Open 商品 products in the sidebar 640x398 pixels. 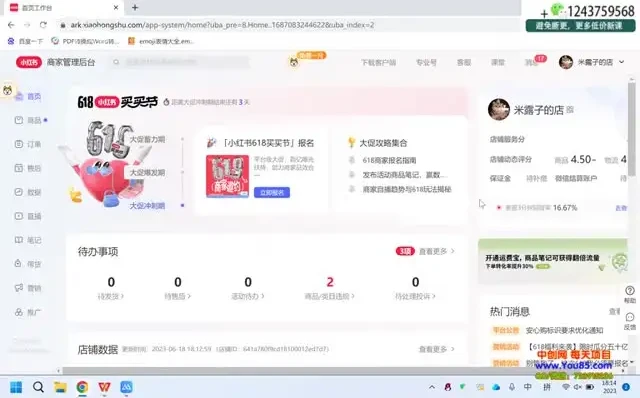click(29, 120)
